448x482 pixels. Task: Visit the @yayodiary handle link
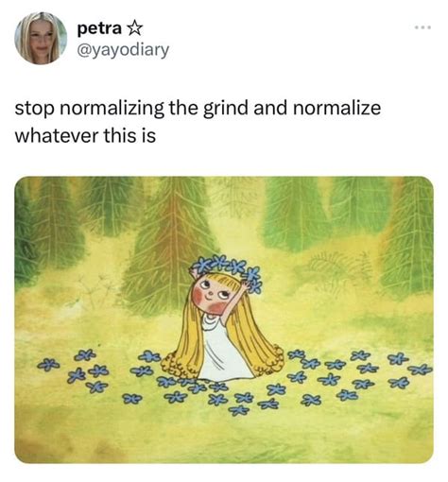[123, 50]
